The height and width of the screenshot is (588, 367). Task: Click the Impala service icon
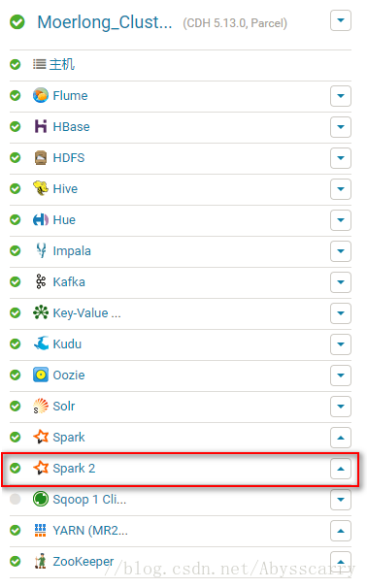tap(41, 250)
